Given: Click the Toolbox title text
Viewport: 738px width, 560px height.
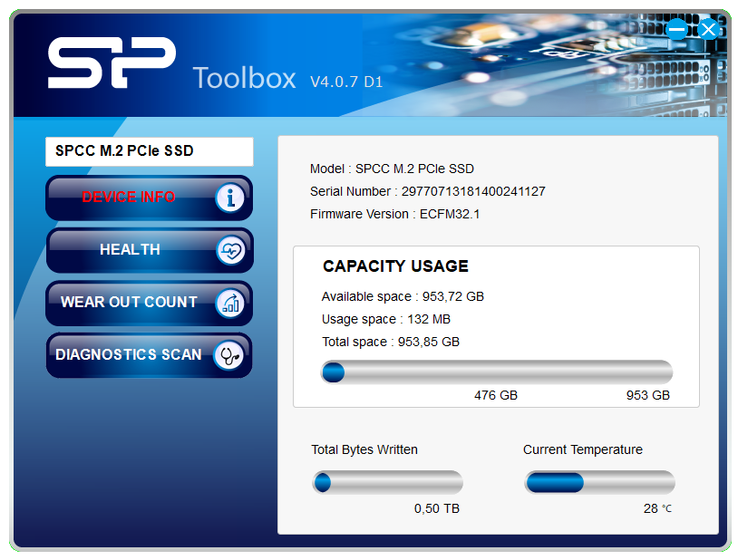Looking at the screenshot, I should click(244, 78).
